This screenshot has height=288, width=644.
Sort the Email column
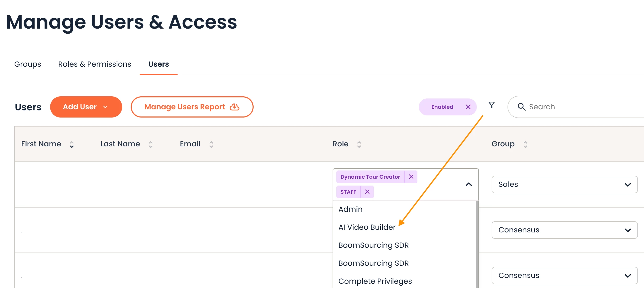211,144
